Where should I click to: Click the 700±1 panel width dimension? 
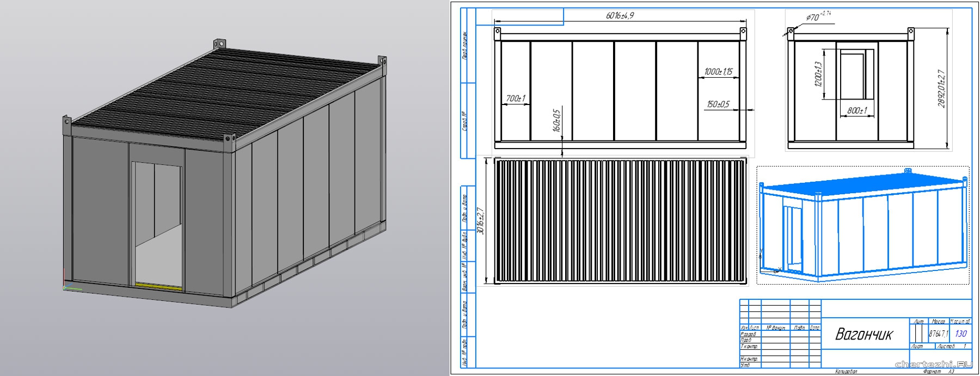tap(515, 98)
